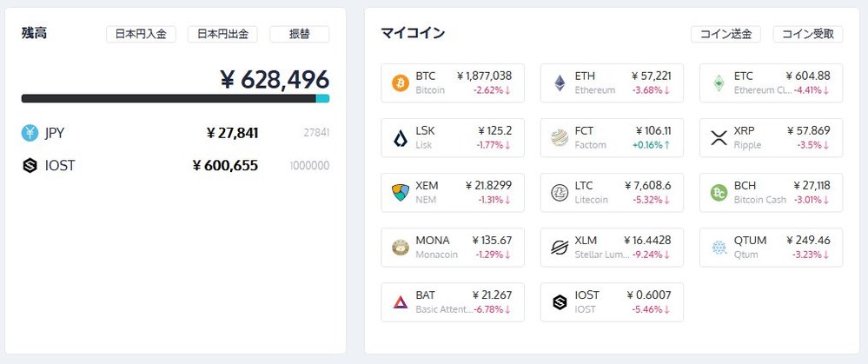Click the Ethereum ETH coin icon
This screenshot has width=868, height=364.
560,83
